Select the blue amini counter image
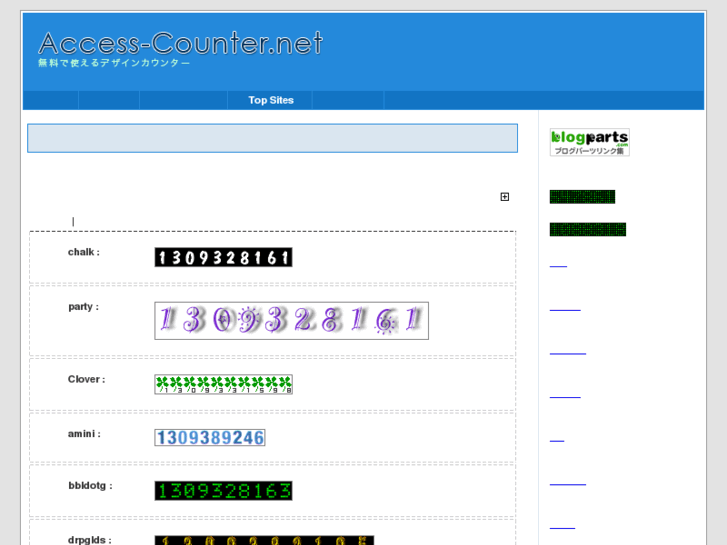This screenshot has width=727, height=545. click(210, 437)
